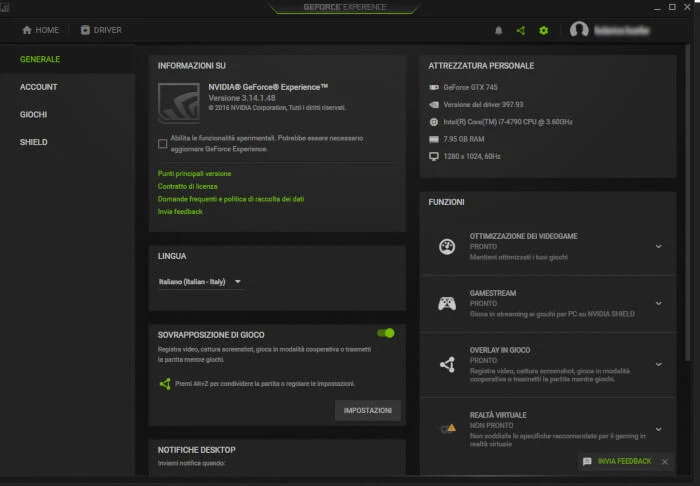
Task: Click the monitor resolution icon
Action: (x=433, y=156)
